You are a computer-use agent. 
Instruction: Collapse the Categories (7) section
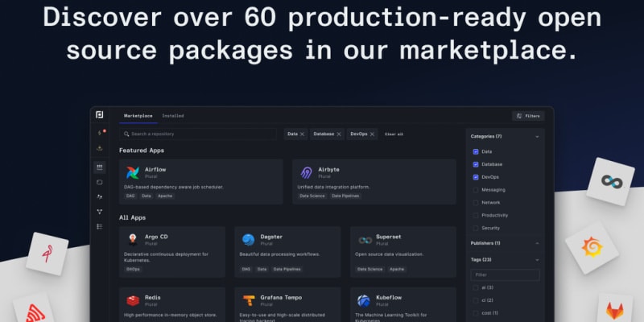click(x=537, y=137)
